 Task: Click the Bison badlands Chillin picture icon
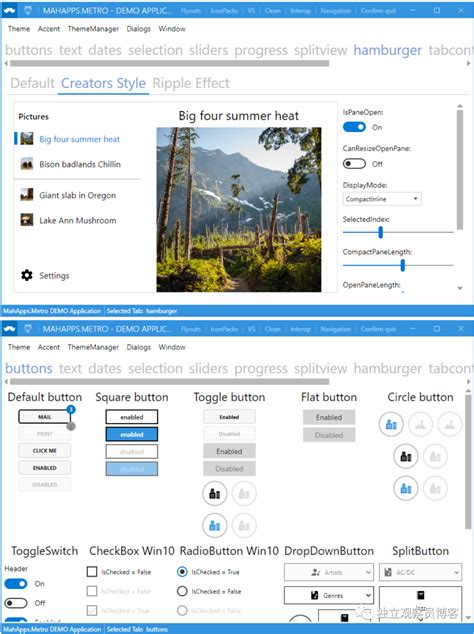(x=27, y=164)
